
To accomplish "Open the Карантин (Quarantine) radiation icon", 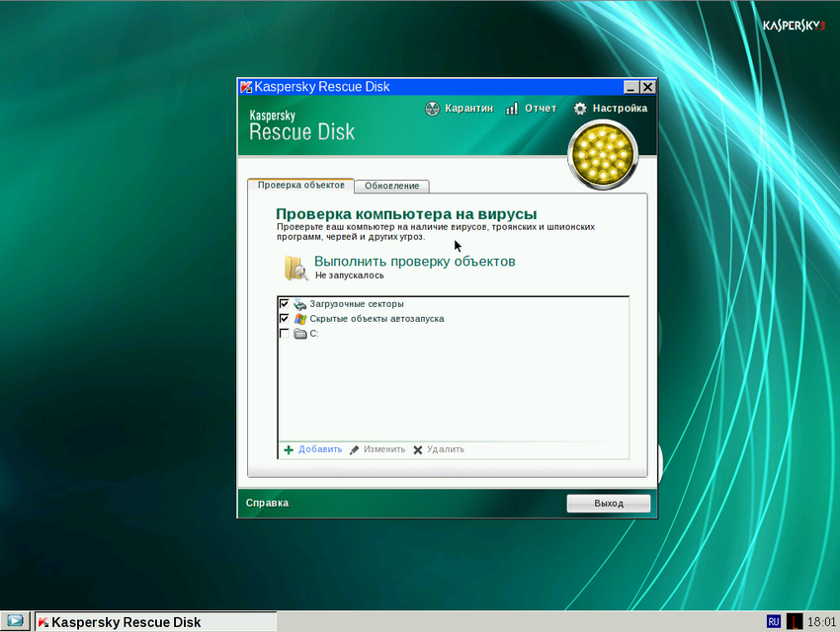I will [x=432, y=109].
